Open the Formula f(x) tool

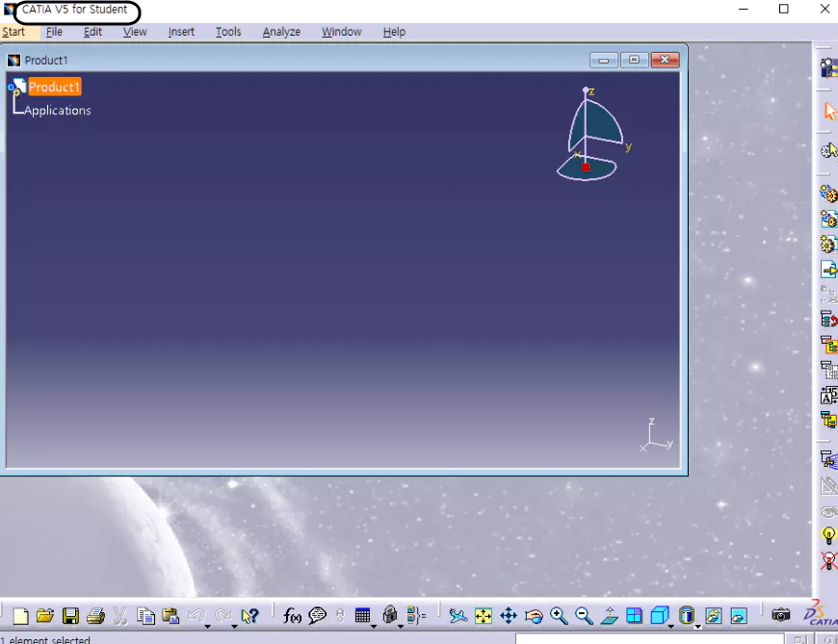tap(292, 616)
